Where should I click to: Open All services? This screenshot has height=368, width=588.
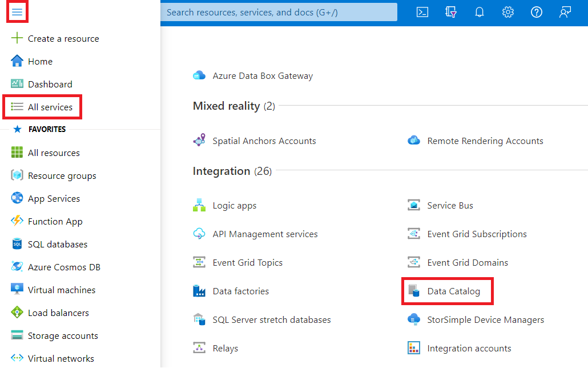49,107
